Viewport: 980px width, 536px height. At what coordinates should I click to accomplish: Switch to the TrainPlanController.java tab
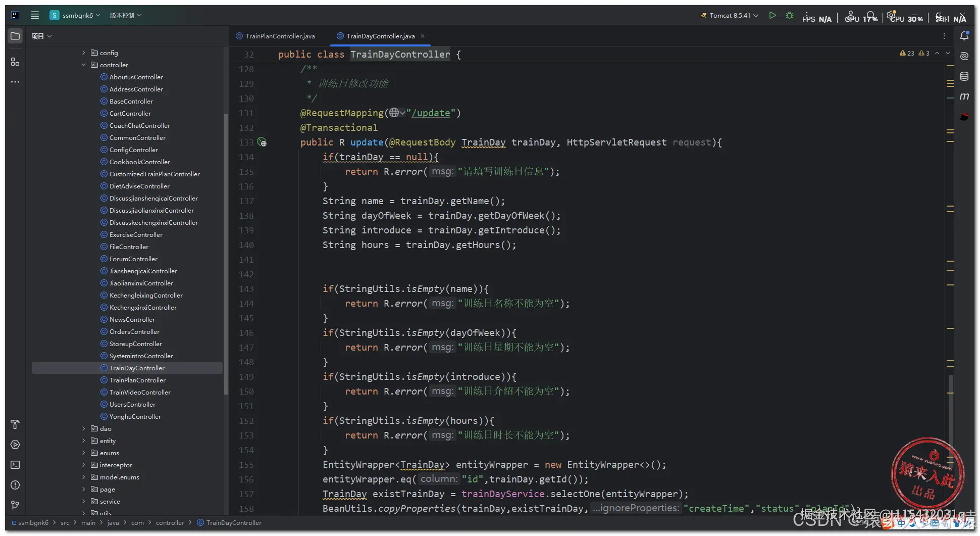(280, 36)
